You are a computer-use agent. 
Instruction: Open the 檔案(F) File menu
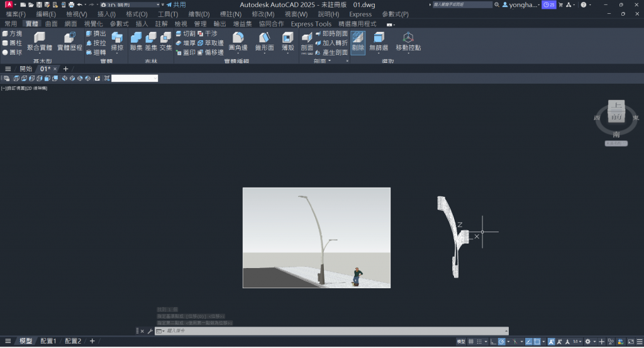(x=16, y=14)
